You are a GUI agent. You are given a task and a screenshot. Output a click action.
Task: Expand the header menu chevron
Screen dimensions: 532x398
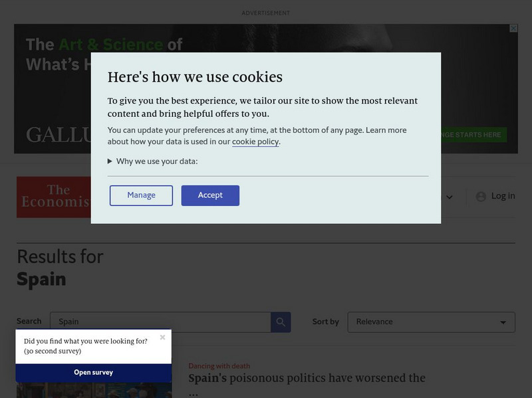tap(450, 197)
